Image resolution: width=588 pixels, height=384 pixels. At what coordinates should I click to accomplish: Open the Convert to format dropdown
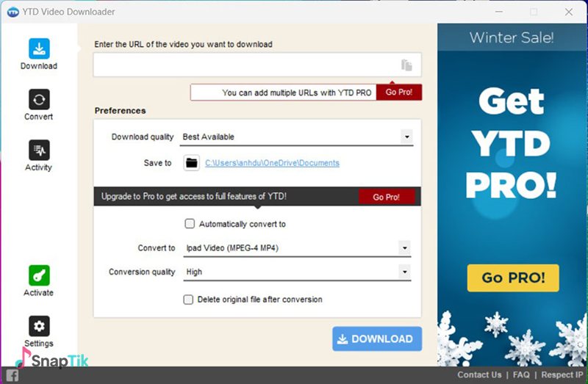tap(405, 248)
